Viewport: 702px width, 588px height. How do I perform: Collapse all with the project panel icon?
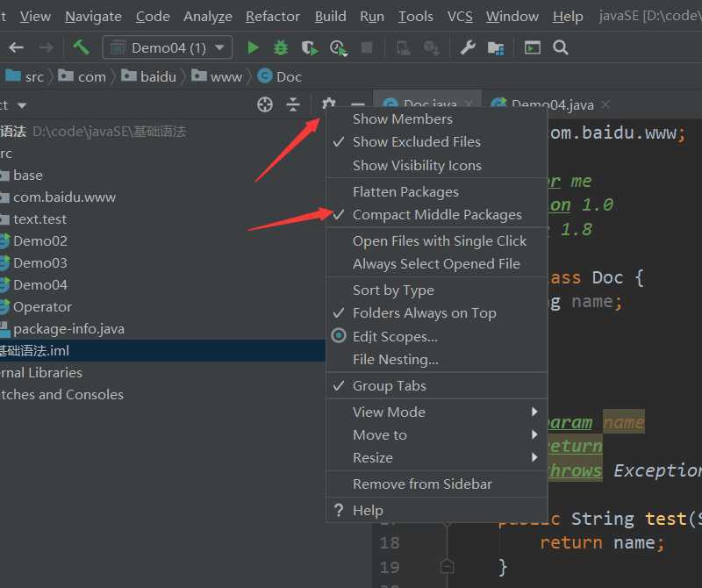click(x=293, y=104)
